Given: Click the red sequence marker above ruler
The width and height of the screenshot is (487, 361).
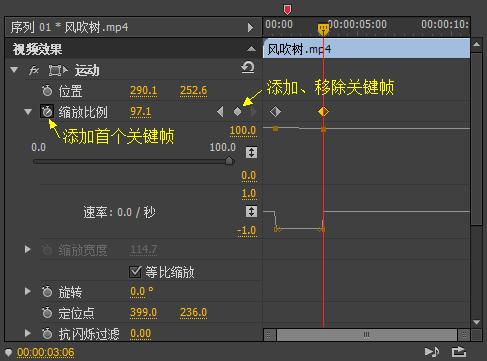Looking at the screenshot, I should coord(287,9).
